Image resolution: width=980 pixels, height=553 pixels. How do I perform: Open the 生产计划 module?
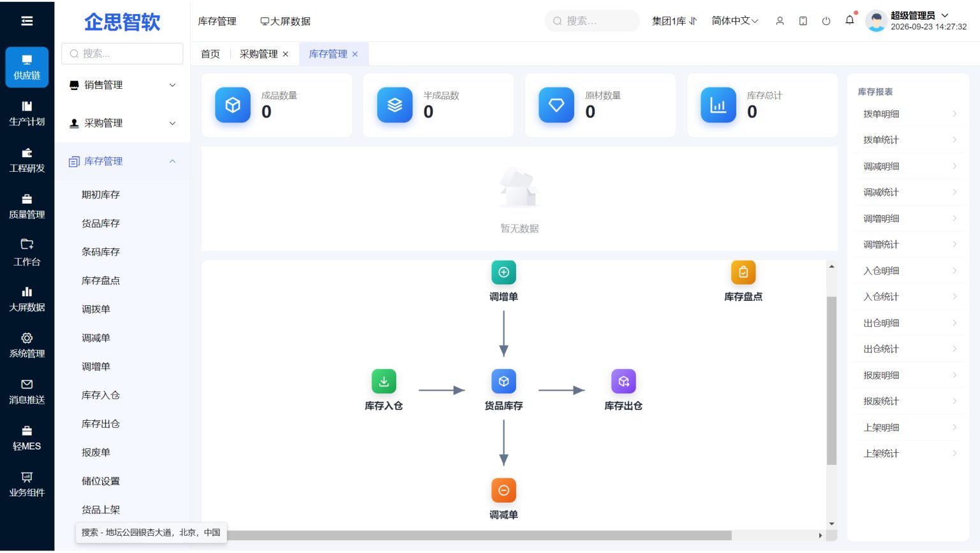tap(27, 114)
